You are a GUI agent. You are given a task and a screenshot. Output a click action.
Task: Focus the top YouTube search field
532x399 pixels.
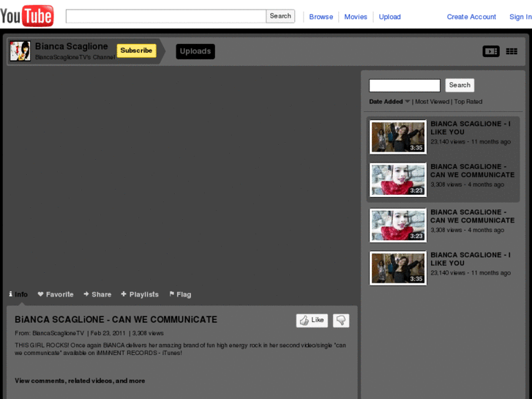tap(166, 16)
